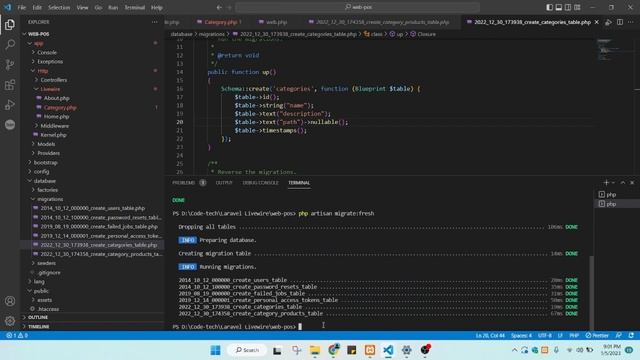Expand the TIMELINE section

92,327
